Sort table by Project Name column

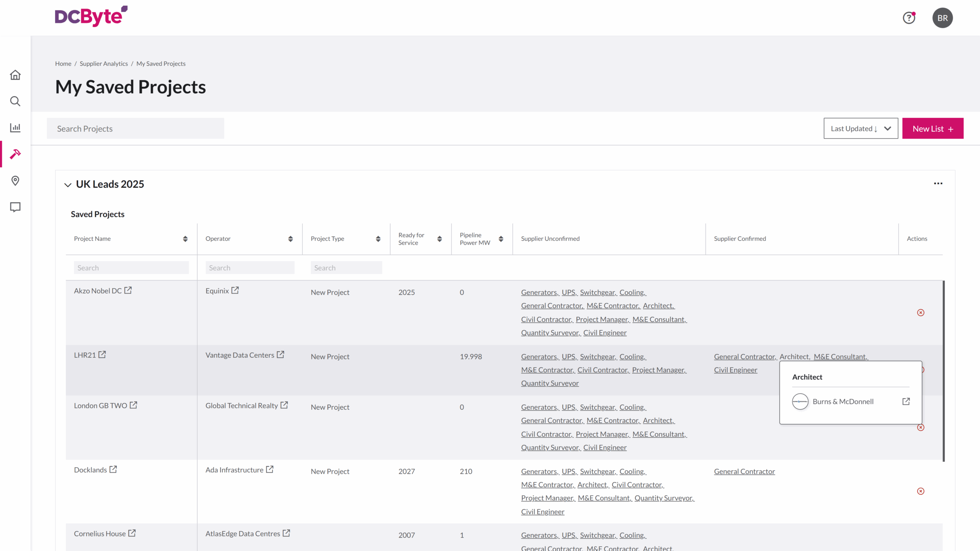click(x=185, y=239)
